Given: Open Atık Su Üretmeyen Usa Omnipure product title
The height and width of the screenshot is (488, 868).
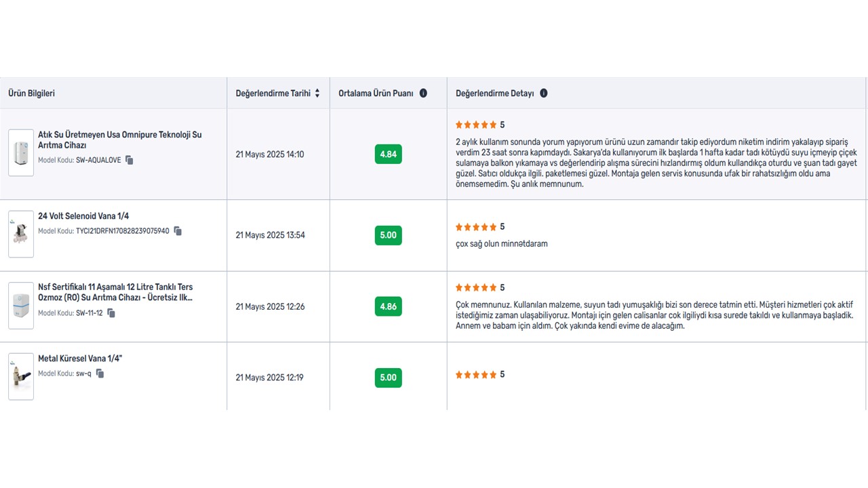Looking at the screenshot, I should [x=120, y=140].
